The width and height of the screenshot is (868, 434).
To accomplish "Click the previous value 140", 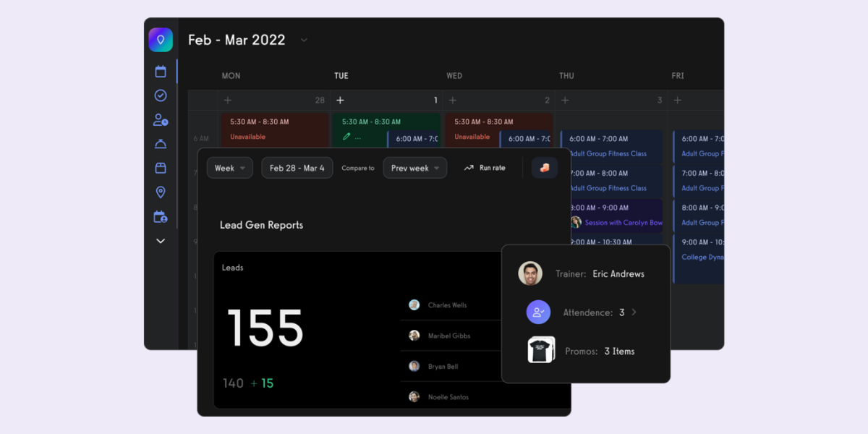I will tap(233, 383).
